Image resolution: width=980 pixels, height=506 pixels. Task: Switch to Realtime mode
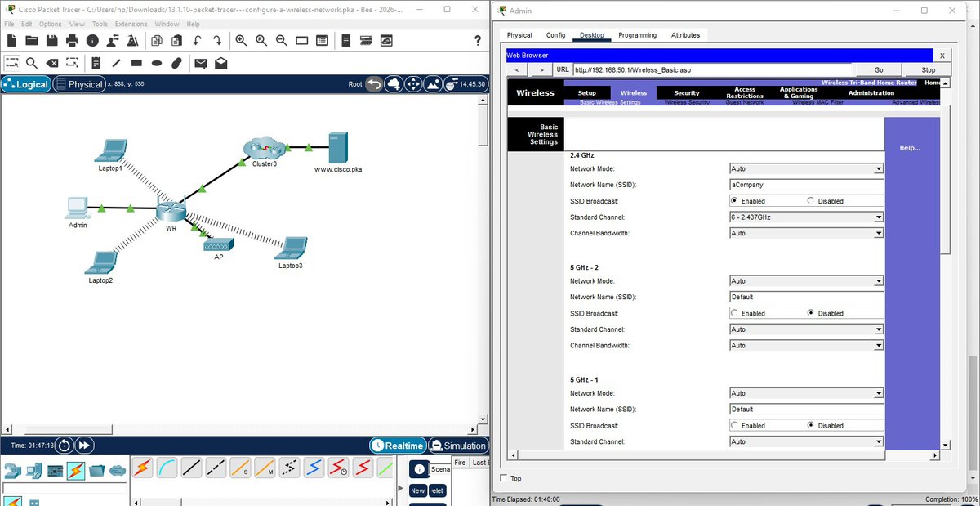point(398,446)
